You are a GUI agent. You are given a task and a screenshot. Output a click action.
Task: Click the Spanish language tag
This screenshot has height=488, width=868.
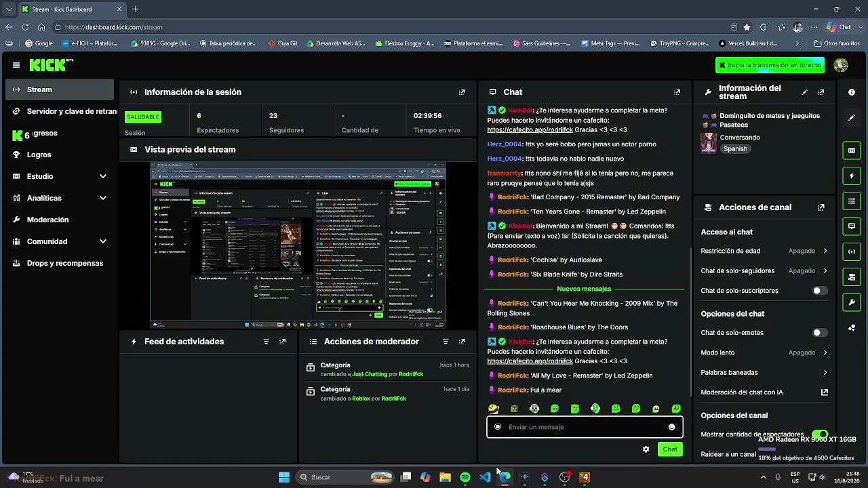coord(735,148)
